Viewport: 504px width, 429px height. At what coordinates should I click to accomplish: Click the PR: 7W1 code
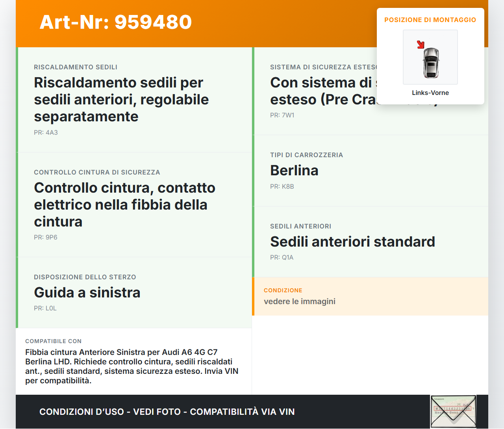click(x=281, y=115)
